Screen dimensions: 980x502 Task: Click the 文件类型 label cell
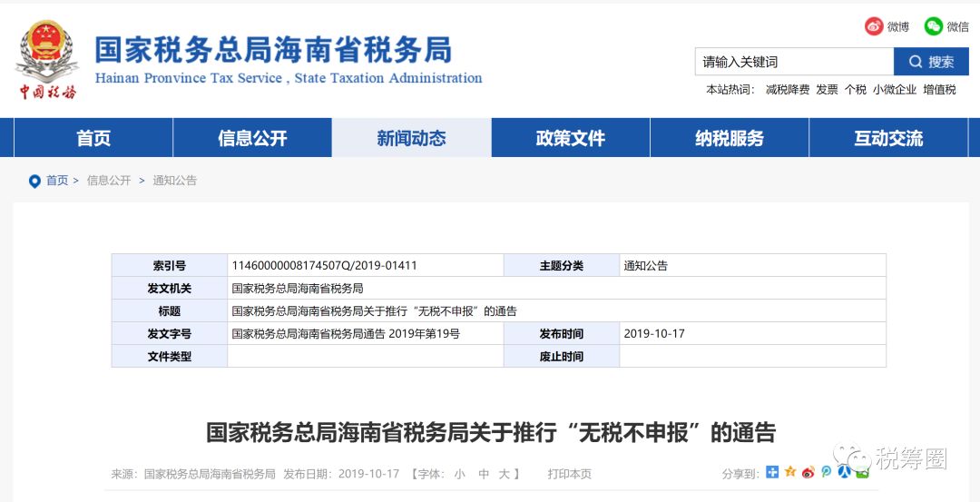tap(170, 357)
